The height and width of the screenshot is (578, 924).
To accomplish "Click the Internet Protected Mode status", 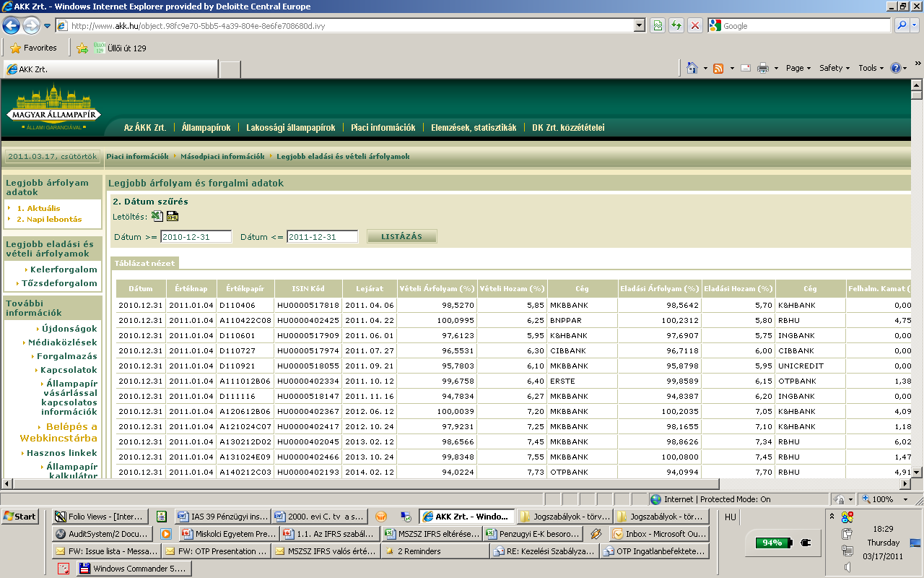I will click(710, 499).
